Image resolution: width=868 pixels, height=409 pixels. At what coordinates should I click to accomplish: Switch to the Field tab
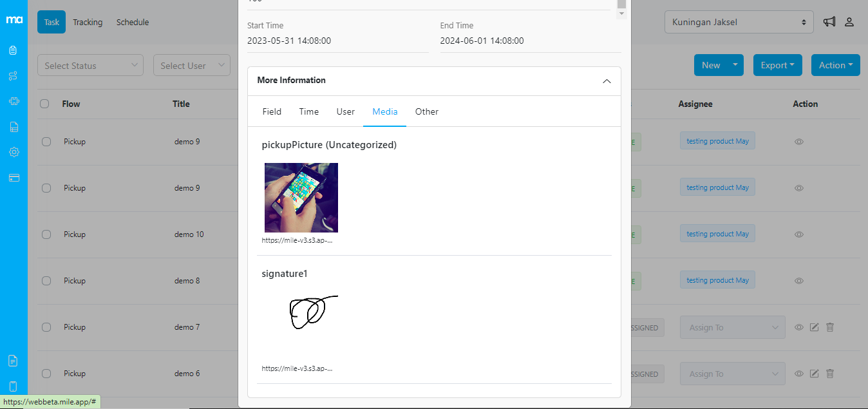coord(272,111)
